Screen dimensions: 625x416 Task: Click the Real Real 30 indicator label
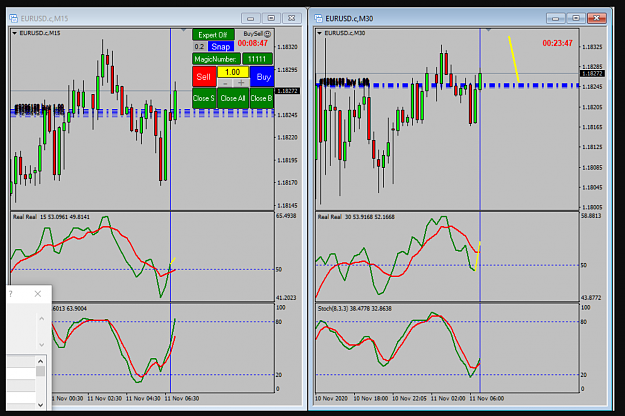coord(356,217)
